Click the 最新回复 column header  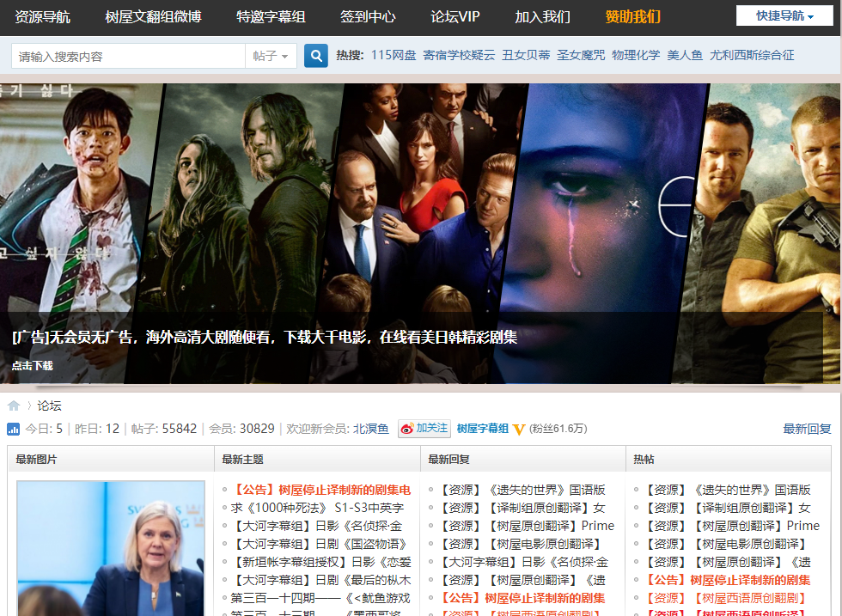click(448, 460)
